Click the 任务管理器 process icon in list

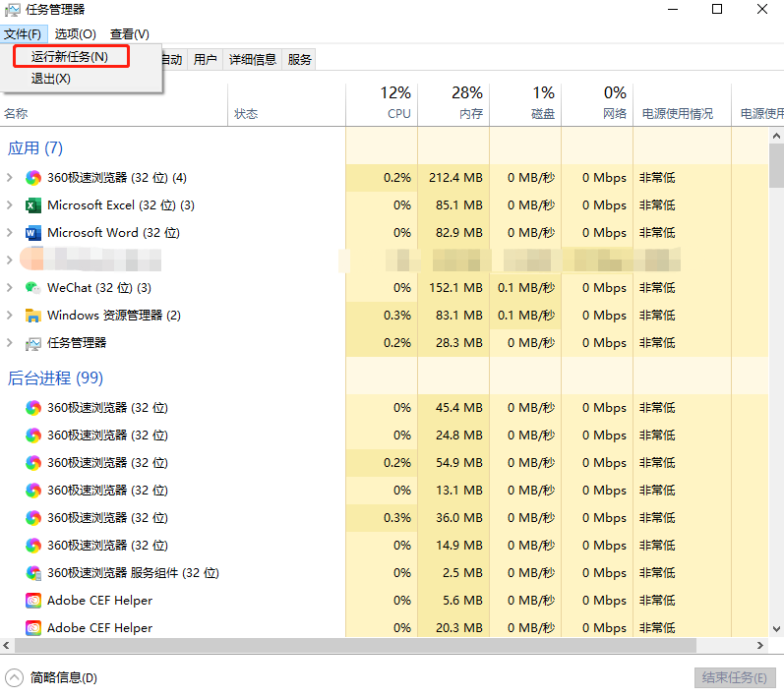33,343
